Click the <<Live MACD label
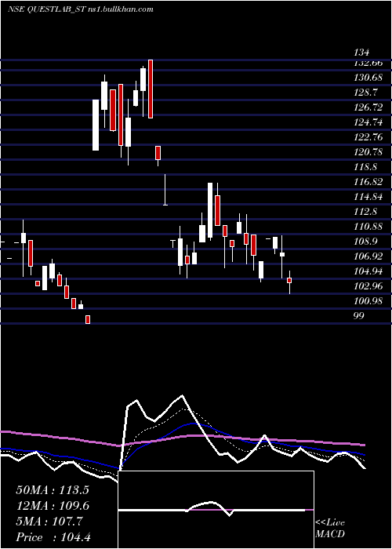This screenshot has height=549, width=392. tap(330, 529)
